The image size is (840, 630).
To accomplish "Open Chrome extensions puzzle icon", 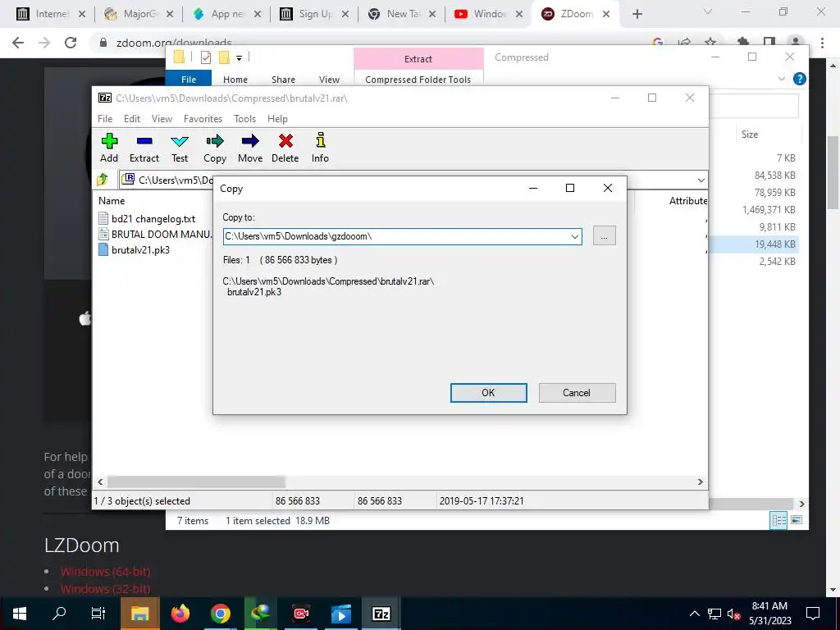I will 743,43.
